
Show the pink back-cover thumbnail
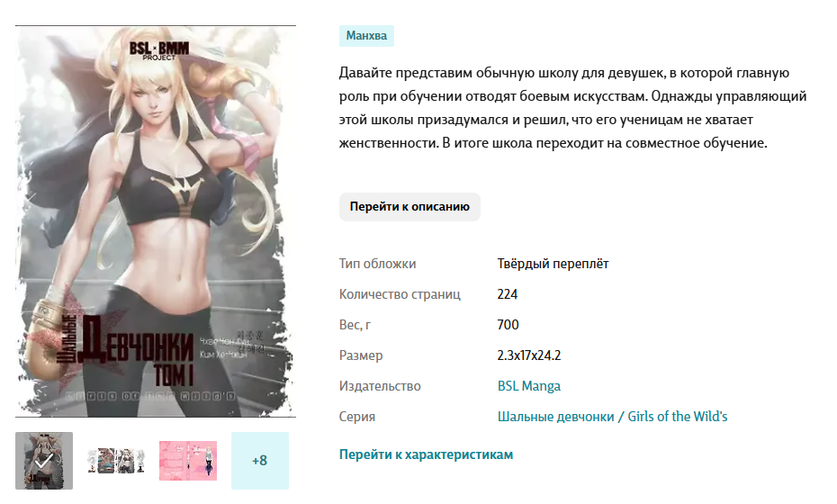click(188, 461)
